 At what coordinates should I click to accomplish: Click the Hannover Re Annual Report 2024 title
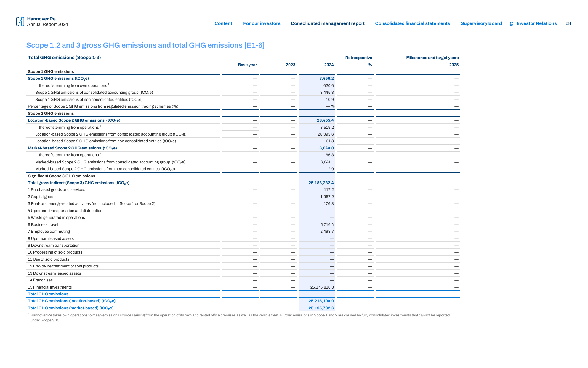[x=47, y=22]
